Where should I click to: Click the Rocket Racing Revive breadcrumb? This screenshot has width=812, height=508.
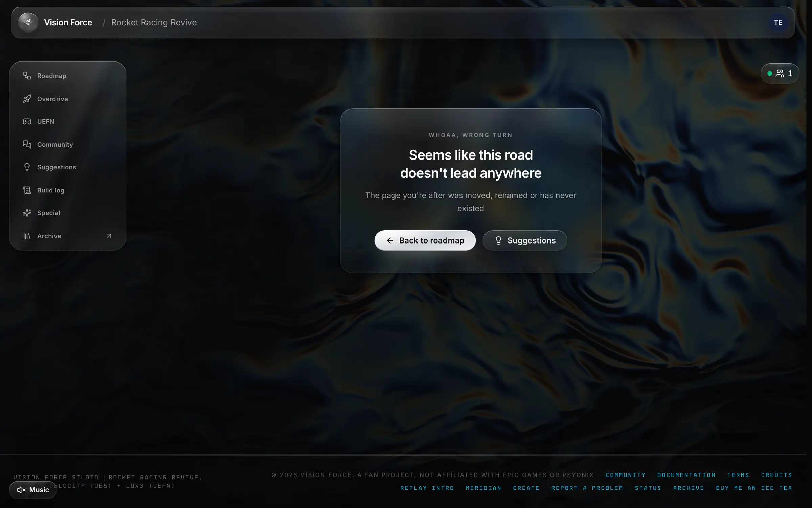point(154,22)
